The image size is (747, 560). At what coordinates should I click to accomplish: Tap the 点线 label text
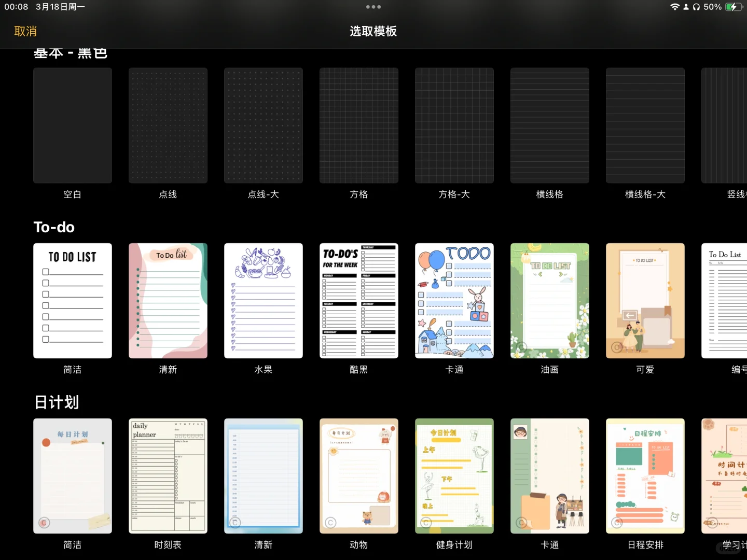[x=168, y=194]
